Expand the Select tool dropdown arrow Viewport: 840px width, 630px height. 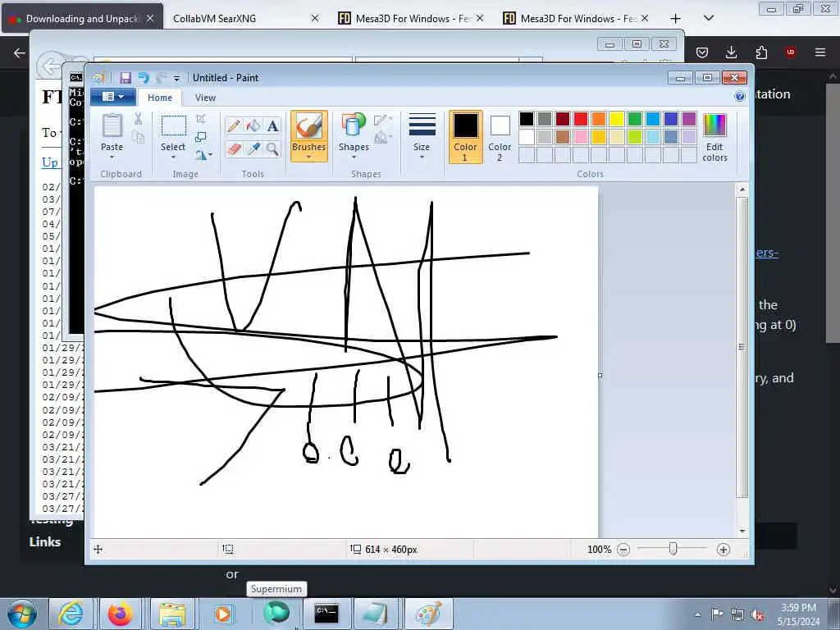coord(173,157)
